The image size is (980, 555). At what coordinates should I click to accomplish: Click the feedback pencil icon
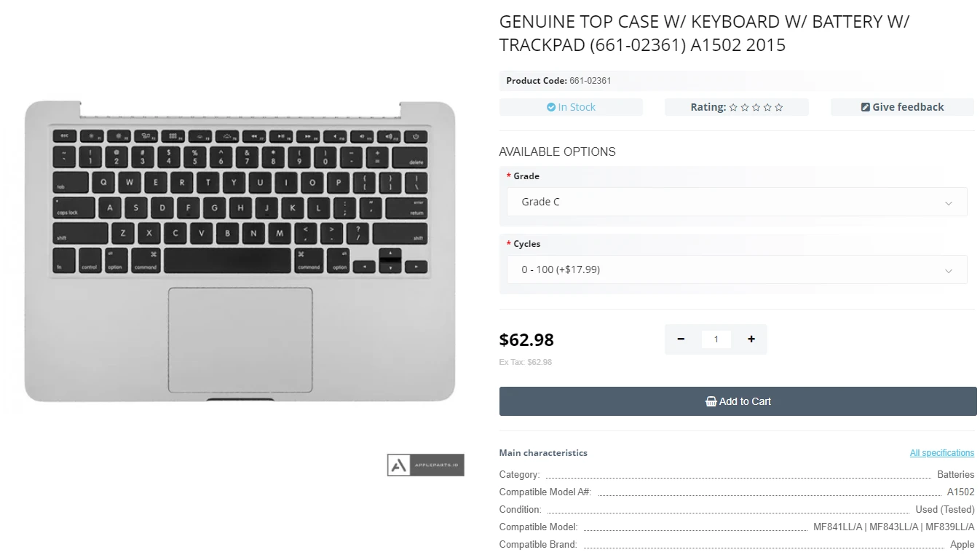click(x=864, y=106)
